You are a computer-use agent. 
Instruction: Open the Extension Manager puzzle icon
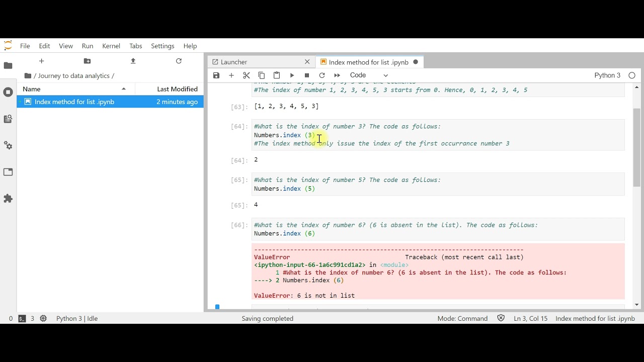point(8,199)
